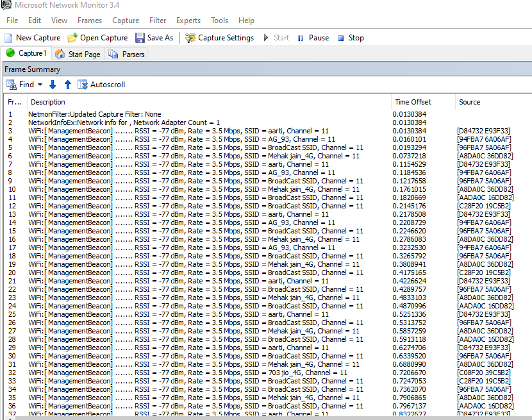Expand the Find dropdown arrow
Image resolution: width=532 pixels, height=420 pixels.
pos(40,85)
